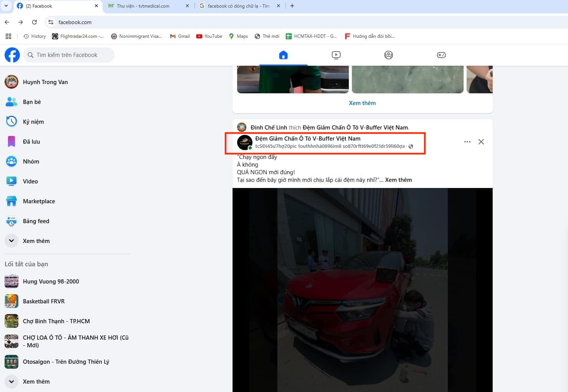Viewport: 568px width, 392px height.
Task: Open the Facebook Video tab icon
Action: tap(336, 55)
